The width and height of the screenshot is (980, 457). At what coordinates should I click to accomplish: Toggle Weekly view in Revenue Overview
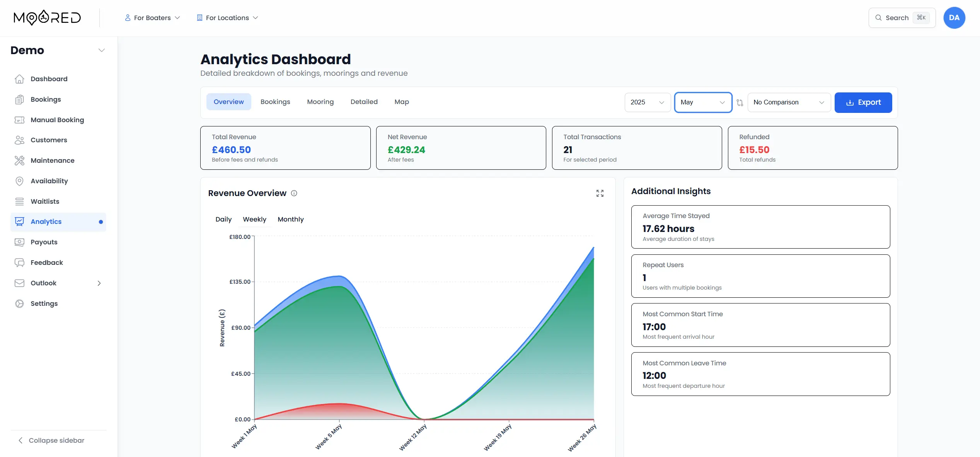254,219
